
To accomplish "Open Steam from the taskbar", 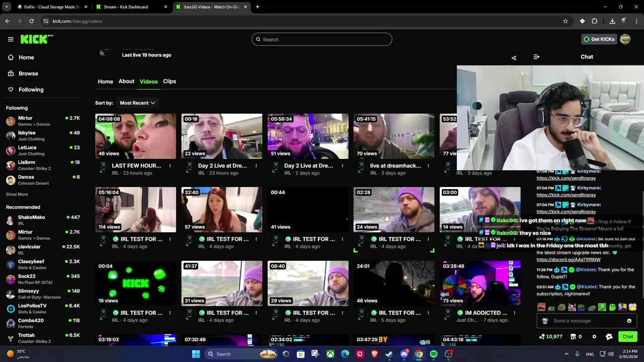I will coord(389,354).
